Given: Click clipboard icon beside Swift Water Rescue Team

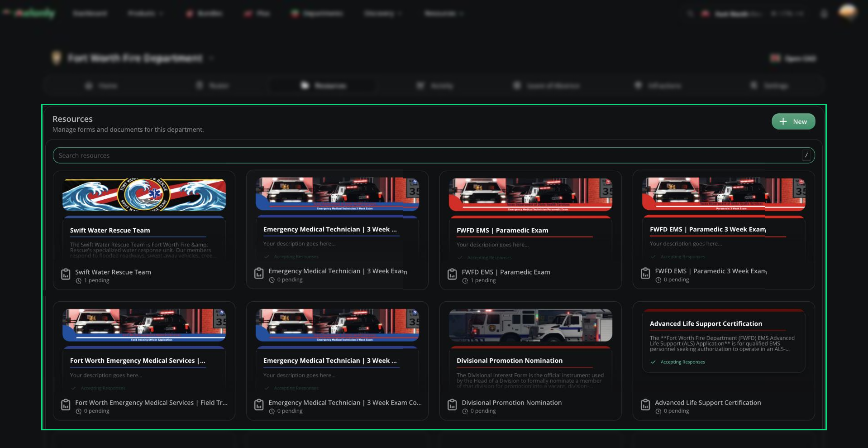Looking at the screenshot, I should point(66,274).
